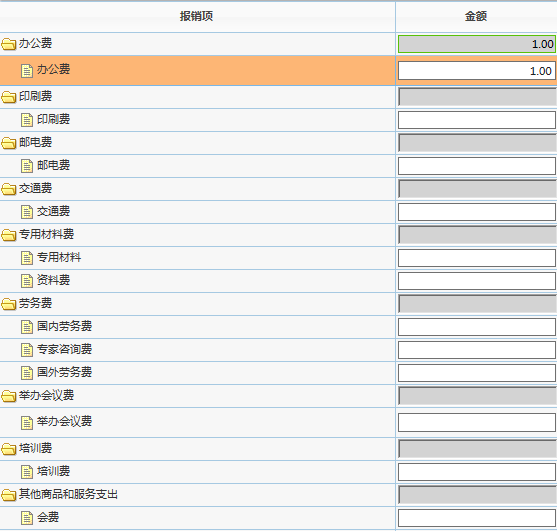Click the amount field for 专用材料
This screenshot has width=557, height=531.
477,258
